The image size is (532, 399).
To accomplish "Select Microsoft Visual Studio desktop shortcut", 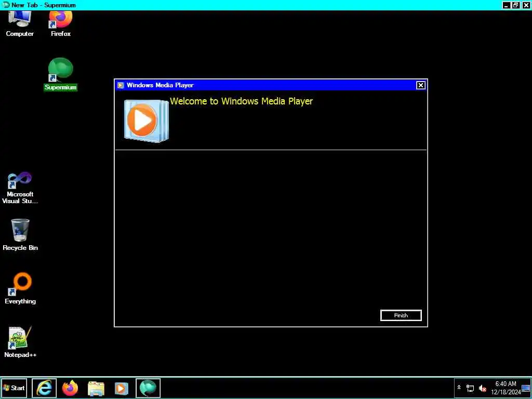I will pos(20,188).
